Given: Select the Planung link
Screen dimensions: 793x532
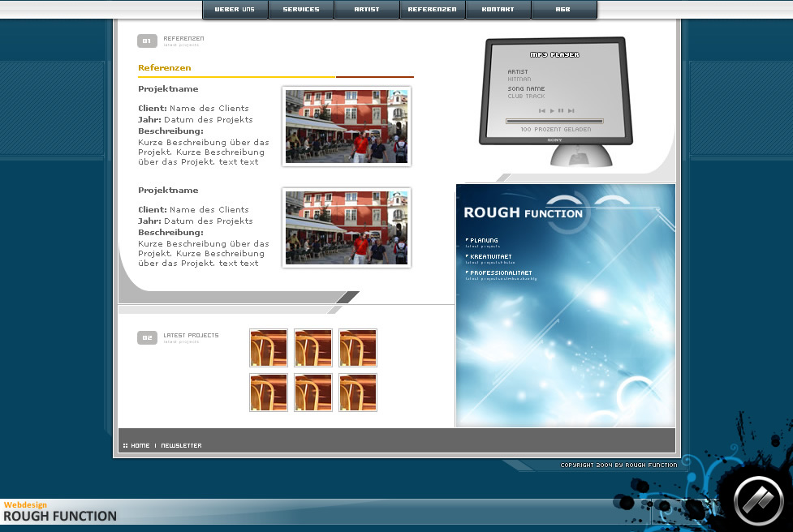Looking at the screenshot, I should pos(484,241).
